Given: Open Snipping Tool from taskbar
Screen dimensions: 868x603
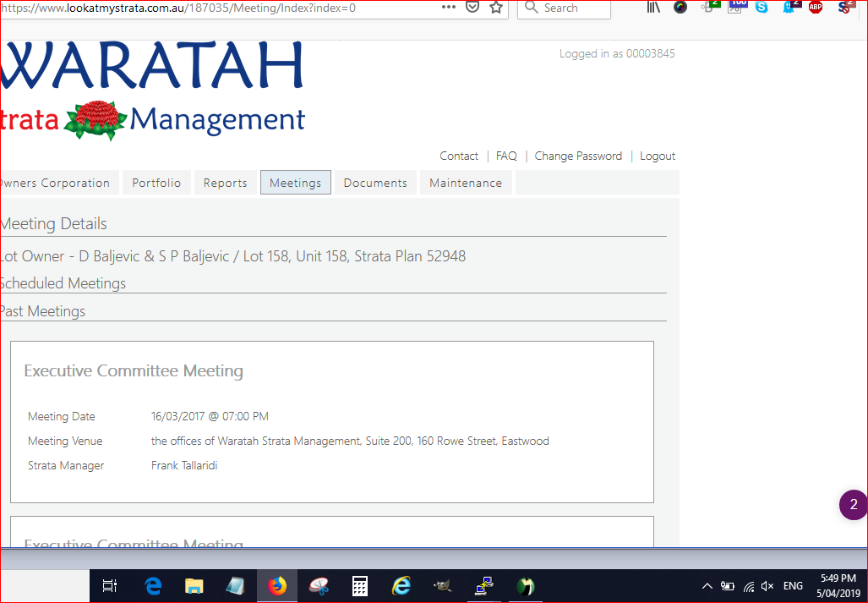Looking at the screenshot, I should click(319, 586).
